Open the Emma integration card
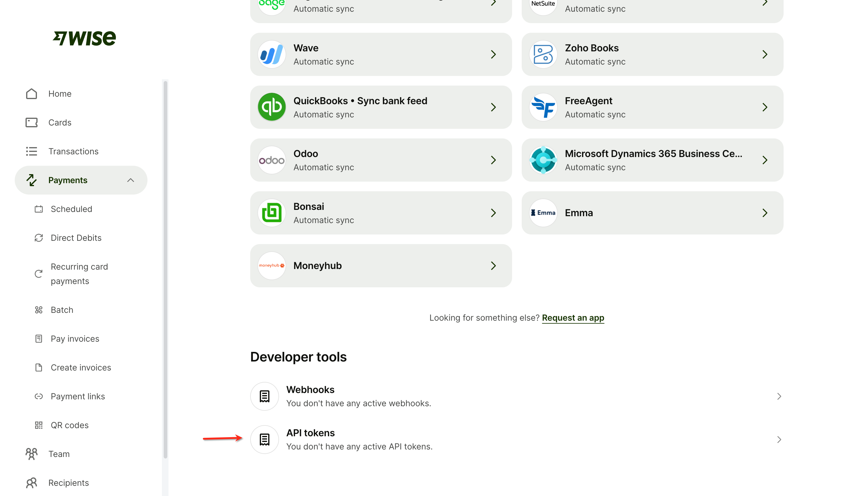This screenshot has height=496, width=868. point(652,213)
